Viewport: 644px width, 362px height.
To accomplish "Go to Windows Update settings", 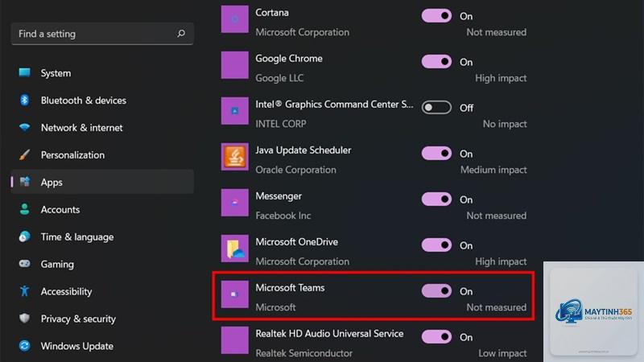I will [x=102, y=346].
